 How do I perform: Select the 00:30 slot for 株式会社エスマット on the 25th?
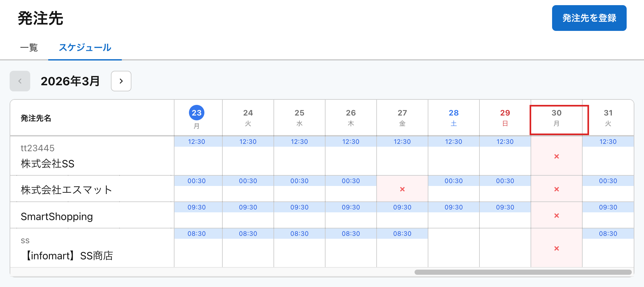coord(300,181)
